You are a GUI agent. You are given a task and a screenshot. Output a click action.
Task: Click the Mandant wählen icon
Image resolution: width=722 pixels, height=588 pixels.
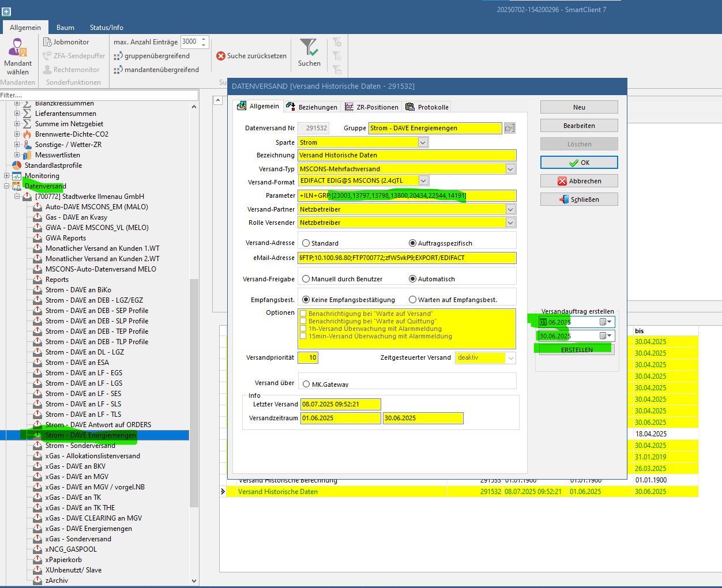coord(17,48)
